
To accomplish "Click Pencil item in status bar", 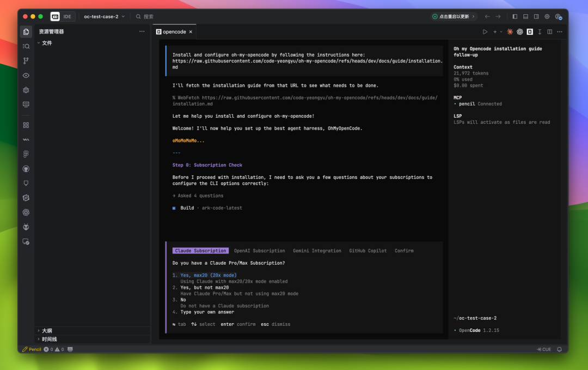I will coord(32,349).
